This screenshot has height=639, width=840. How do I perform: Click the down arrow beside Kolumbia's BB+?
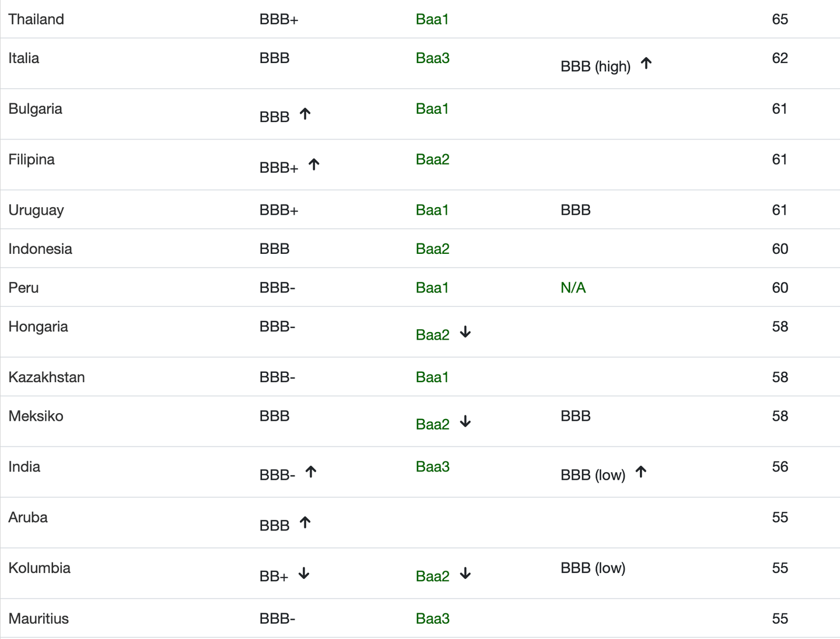pyautogui.click(x=304, y=574)
